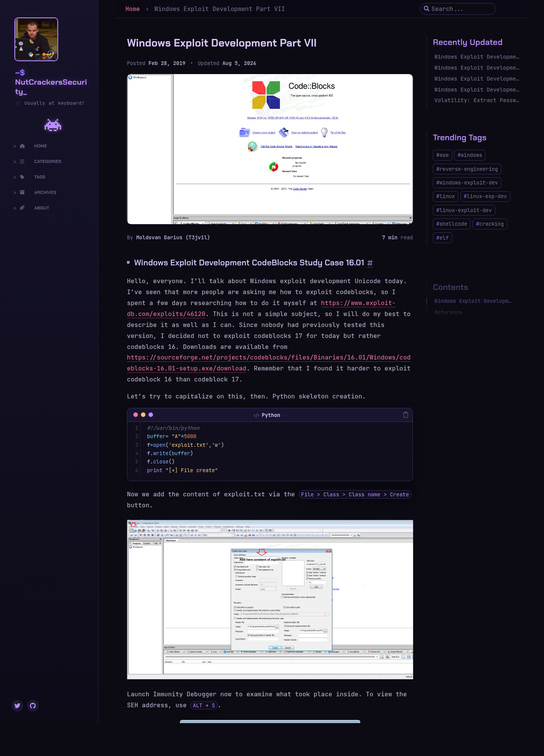Image resolution: width=544 pixels, height=756 pixels.
Task: Open third Recently Updated post link
Action: (x=476, y=79)
